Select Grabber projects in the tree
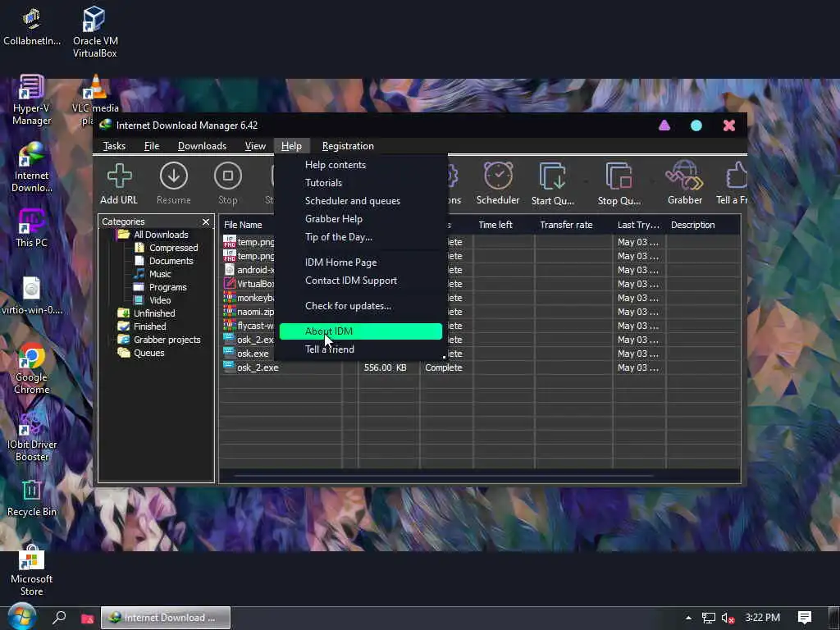 pyautogui.click(x=159, y=340)
